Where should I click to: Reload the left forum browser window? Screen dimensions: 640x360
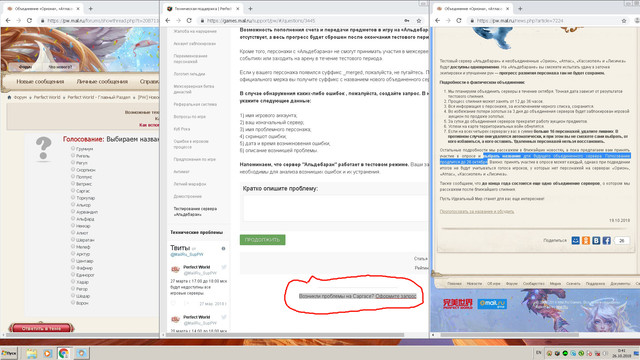(x=29, y=20)
